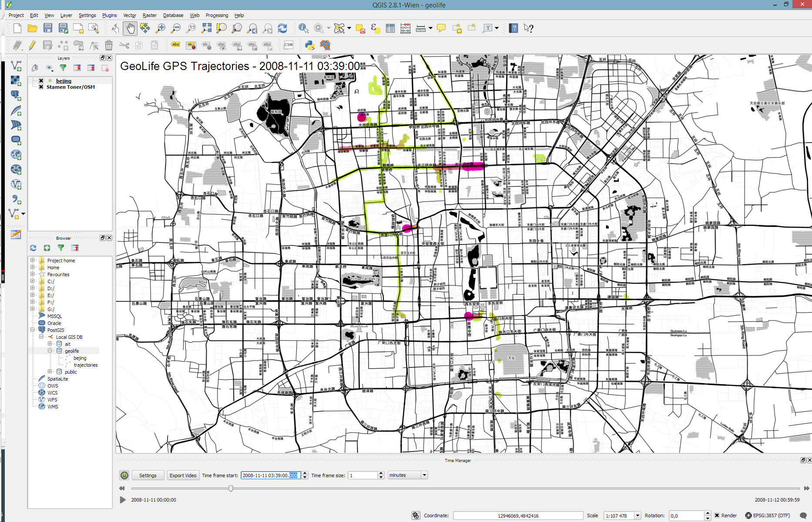Click the Time Manager Settings button
This screenshot has width=812, height=522.
click(148, 475)
